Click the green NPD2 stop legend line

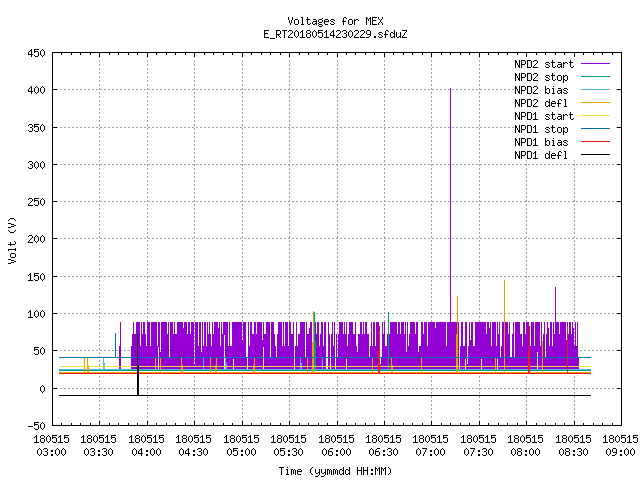595,77
